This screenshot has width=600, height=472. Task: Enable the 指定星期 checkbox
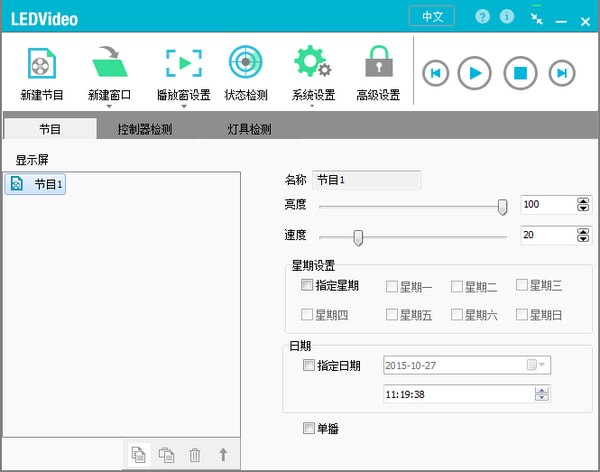pos(308,285)
